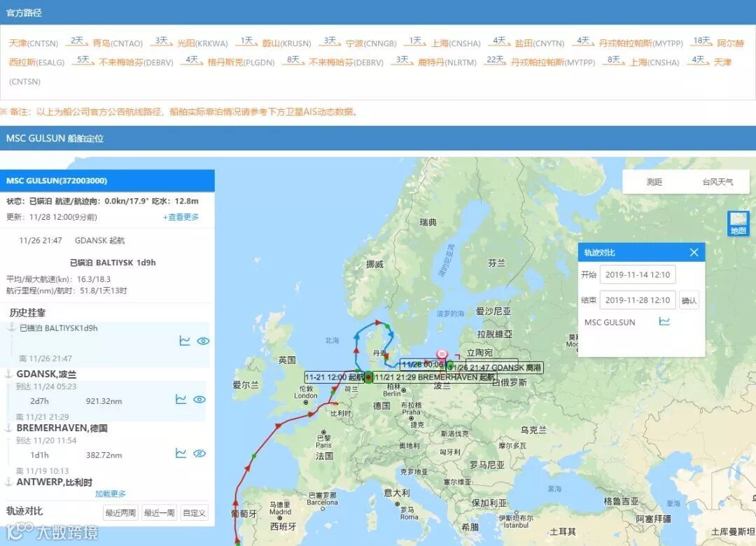Select 最近一周 track range

[159, 512]
